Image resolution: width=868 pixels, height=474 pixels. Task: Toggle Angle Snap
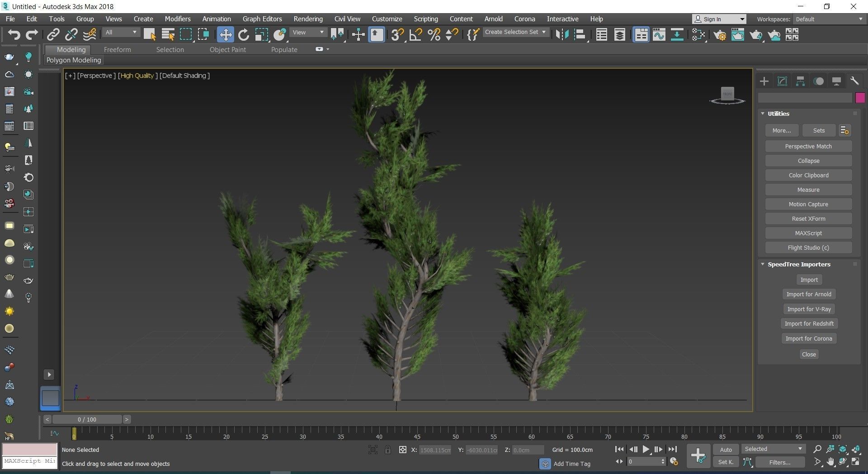[415, 35]
